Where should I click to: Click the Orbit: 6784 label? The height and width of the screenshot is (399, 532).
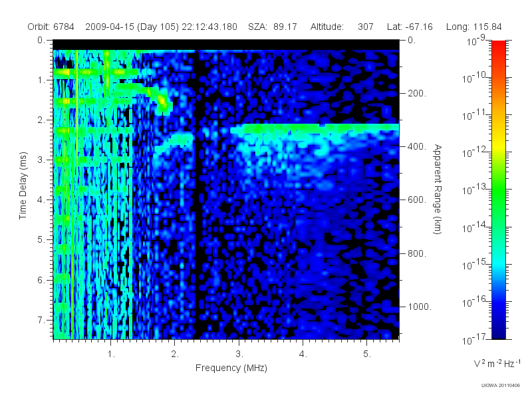pos(51,27)
